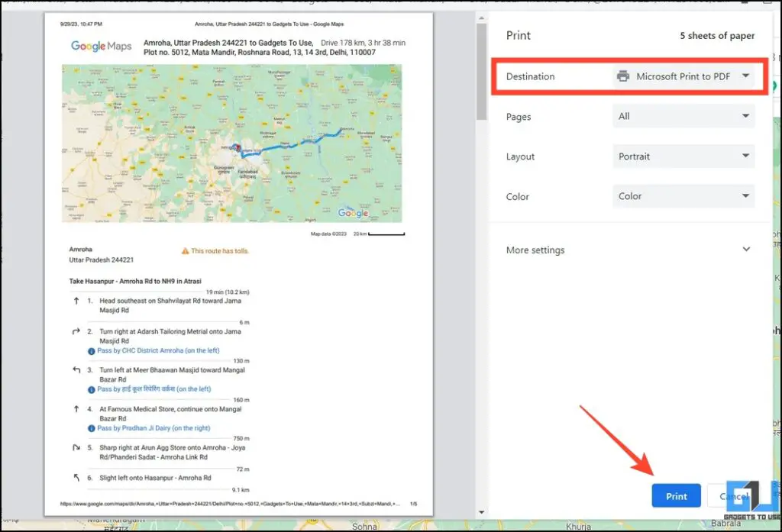Click the tolls warning triangle icon

tap(186, 250)
